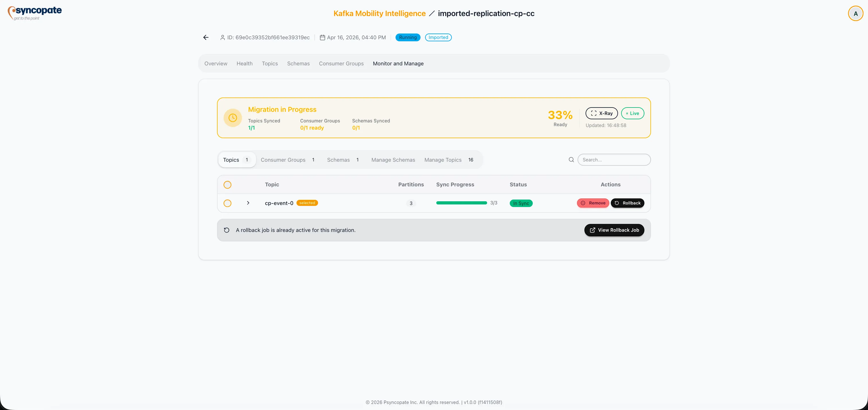Select the cp-event-0 topic row checkbox
Image resolution: width=868 pixels, height=410 pixels.
[x=228, y=203]
